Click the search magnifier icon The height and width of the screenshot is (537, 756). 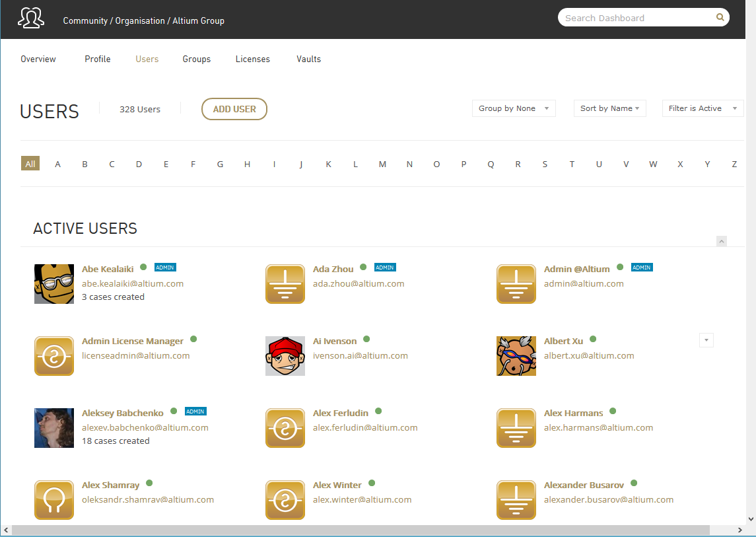coord(720,18)
